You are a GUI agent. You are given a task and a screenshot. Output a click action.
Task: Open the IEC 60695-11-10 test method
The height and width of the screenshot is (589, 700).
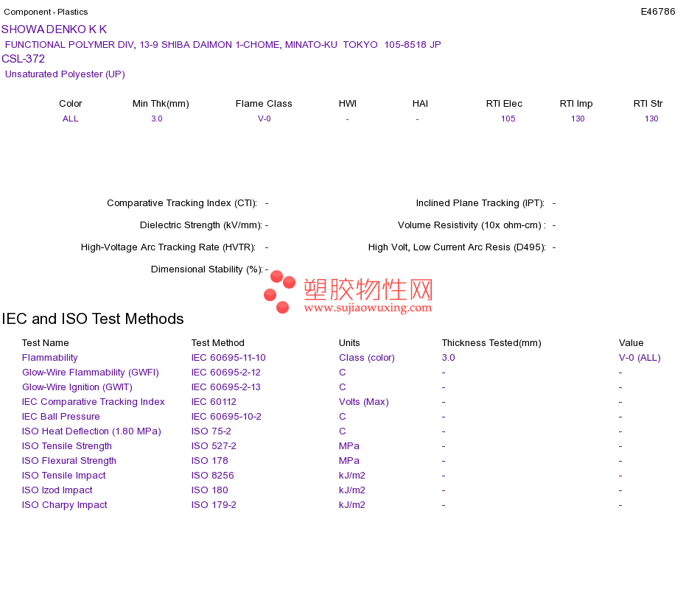228,358
